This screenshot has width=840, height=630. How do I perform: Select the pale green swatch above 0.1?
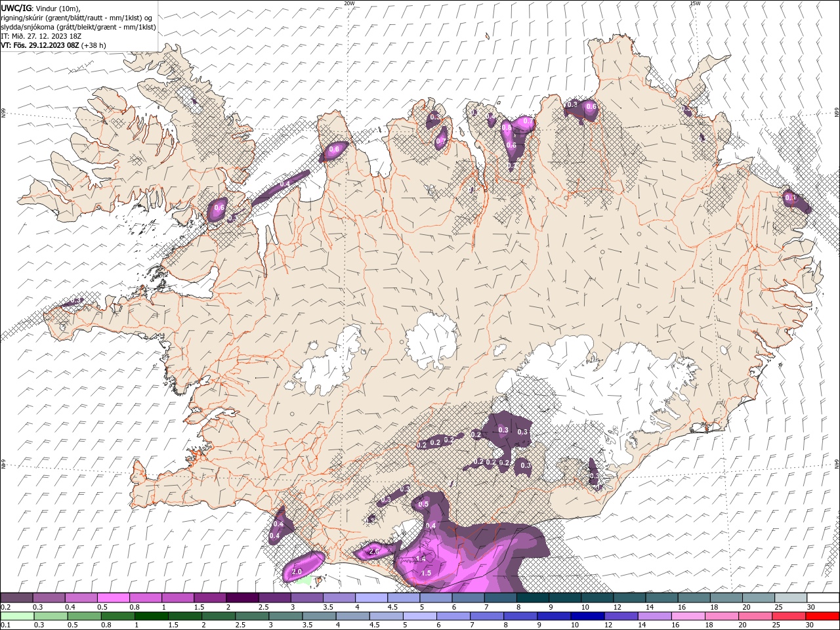coord(16,616)
